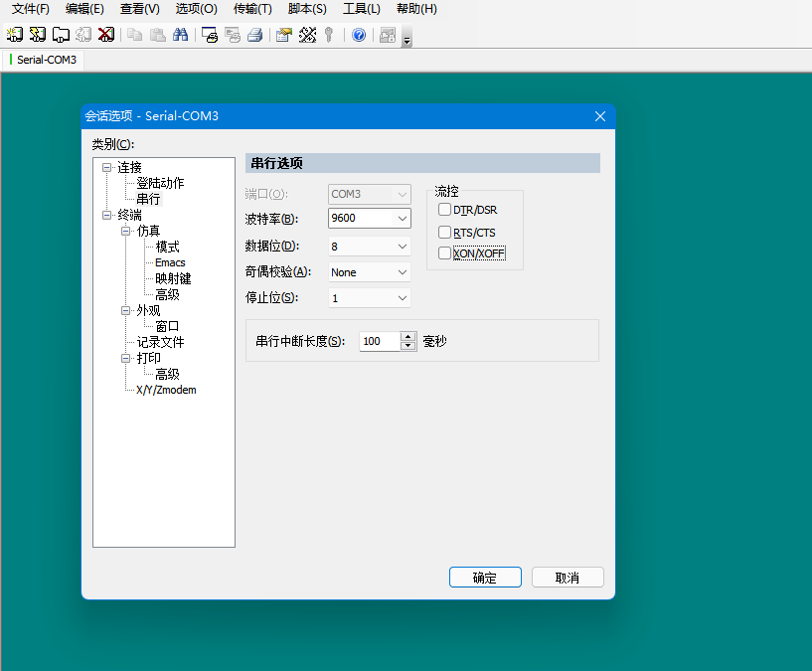Click the 取消 button
This screenshot has height=671, width=812.
pyautogui.click(x=568, y=578)
